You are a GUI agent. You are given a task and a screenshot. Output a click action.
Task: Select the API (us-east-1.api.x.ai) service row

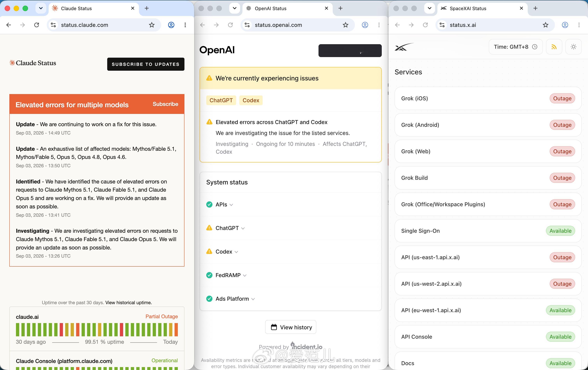pyautogui.click(x=488, y=257)
